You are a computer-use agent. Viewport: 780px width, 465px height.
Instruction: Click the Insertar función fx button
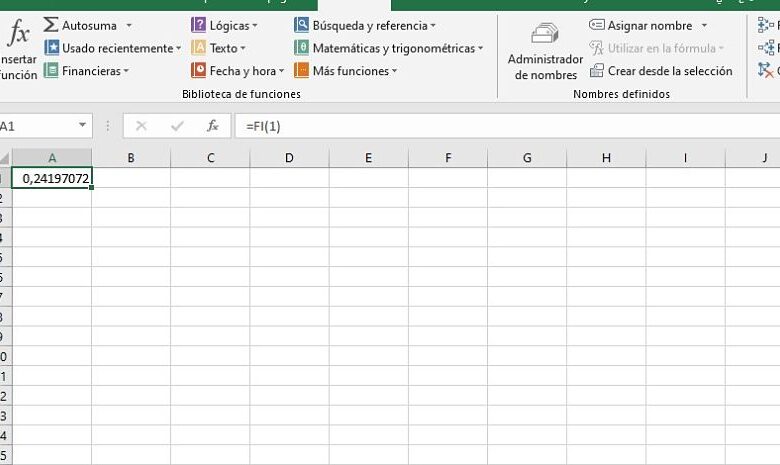pos(18,48)
